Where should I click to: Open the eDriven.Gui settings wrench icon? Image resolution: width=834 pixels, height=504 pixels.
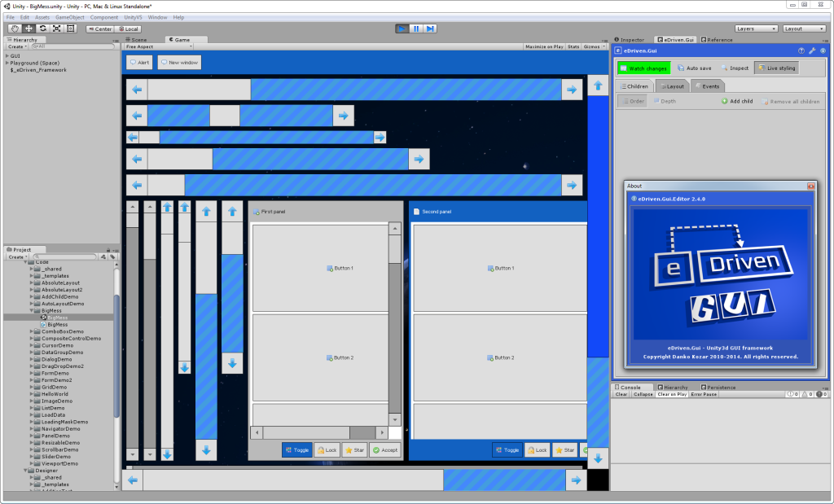pyautogui.click(x=812, y=50)
